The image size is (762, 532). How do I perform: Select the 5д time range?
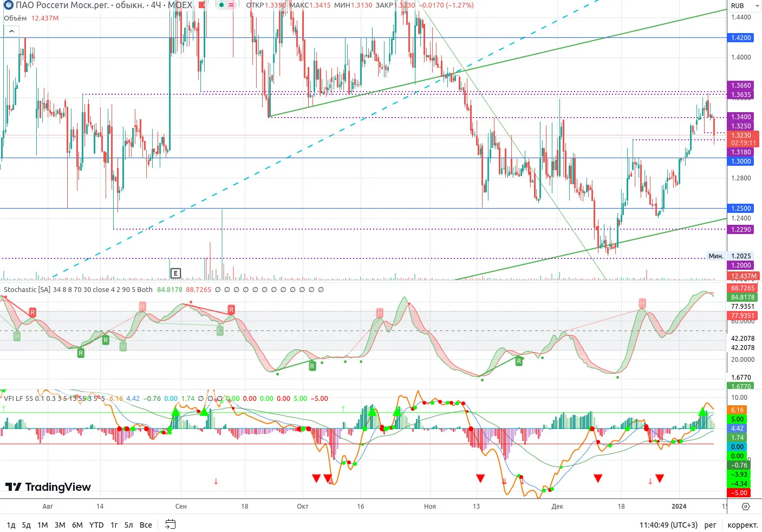(x=26, y=525)
